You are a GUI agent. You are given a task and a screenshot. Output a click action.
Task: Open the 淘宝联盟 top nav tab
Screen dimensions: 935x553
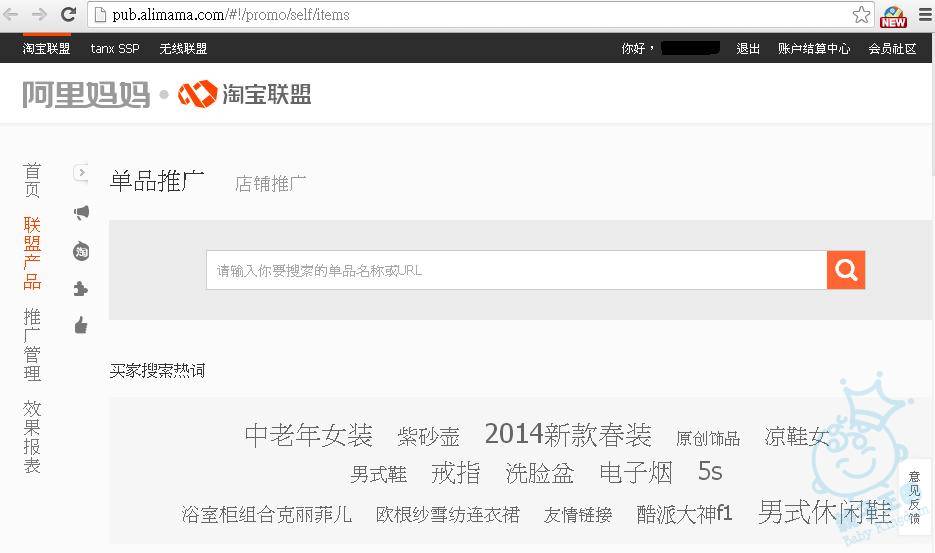47,48
